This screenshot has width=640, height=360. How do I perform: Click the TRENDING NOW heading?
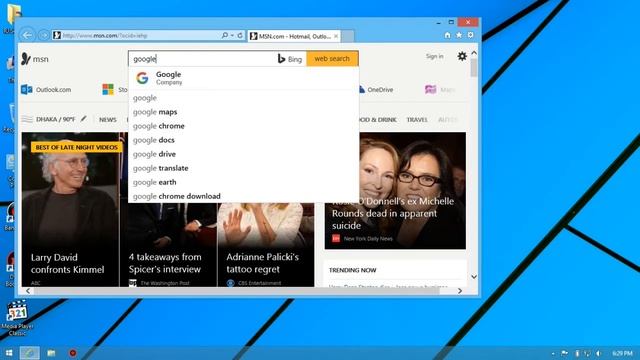coord(353,270)
